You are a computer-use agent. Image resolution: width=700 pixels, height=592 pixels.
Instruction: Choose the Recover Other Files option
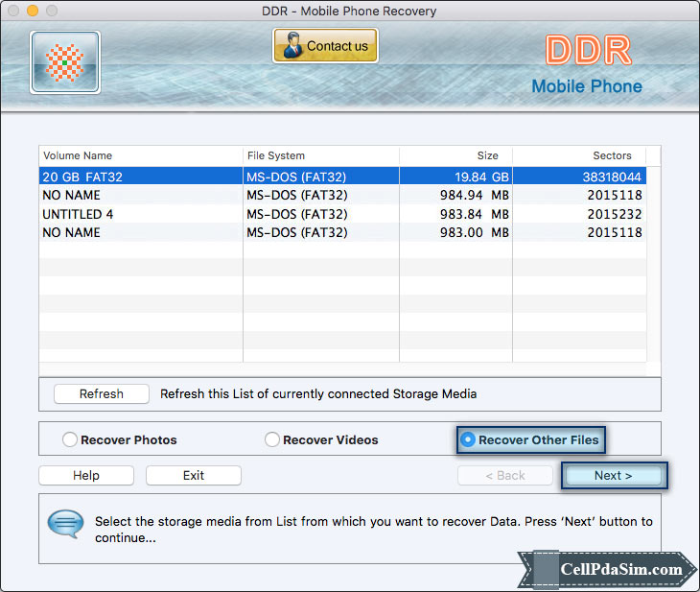[531, 440]
